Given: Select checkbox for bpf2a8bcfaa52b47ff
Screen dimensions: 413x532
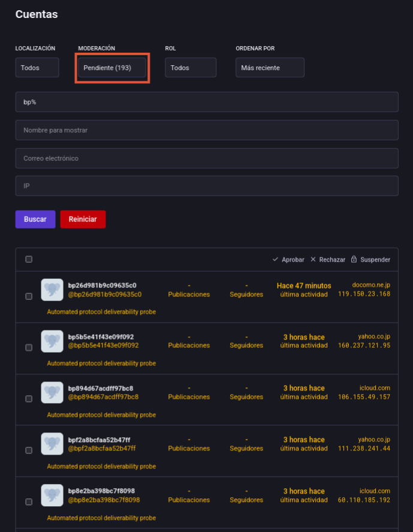Looking at the screenshot, I should pos(29,450).
